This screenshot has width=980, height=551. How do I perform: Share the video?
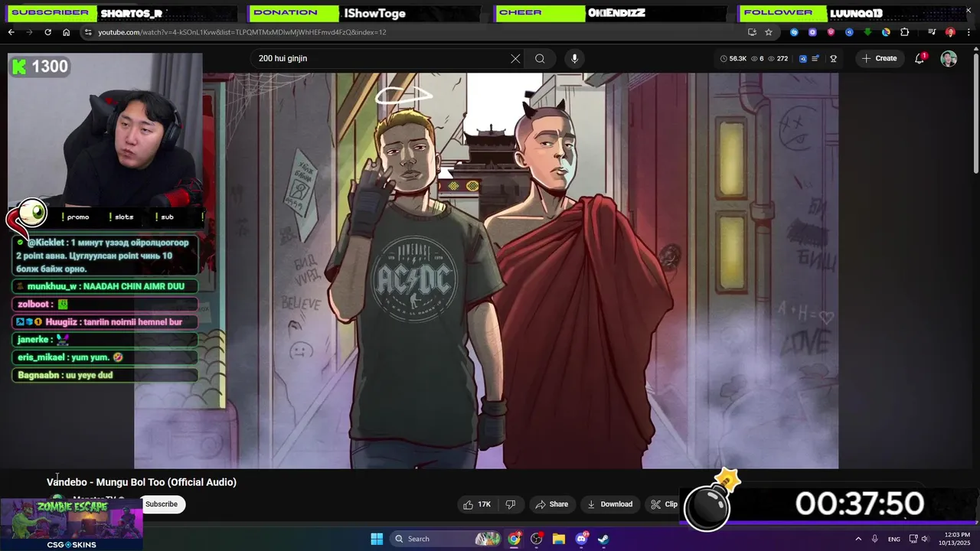pos(551,504)
